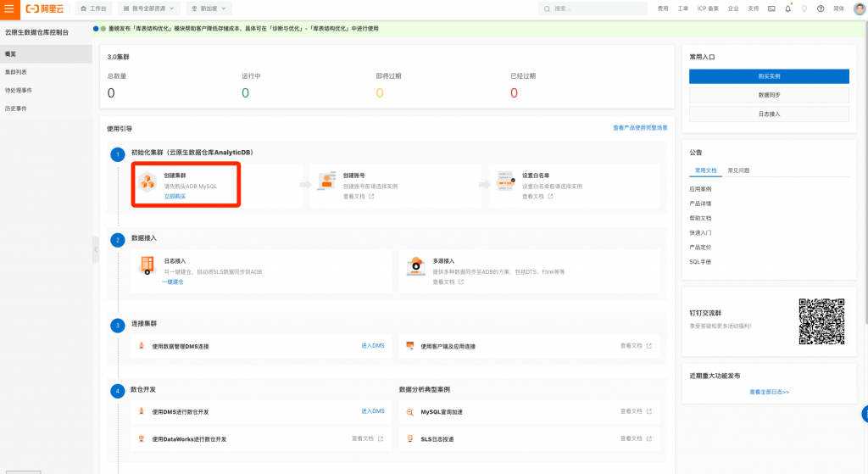Click icon beside 使用DMS进行数仓开发

coord(142,411)
